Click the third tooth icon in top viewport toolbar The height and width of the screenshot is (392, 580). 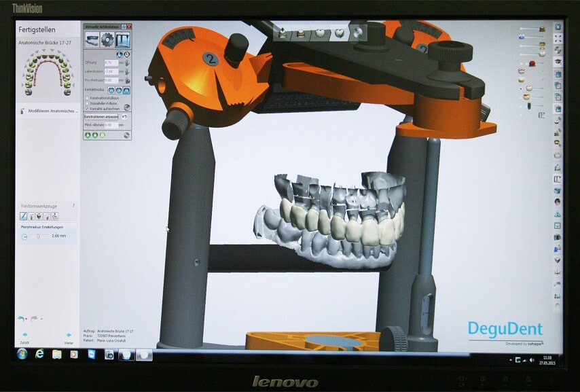coord(320,33)
